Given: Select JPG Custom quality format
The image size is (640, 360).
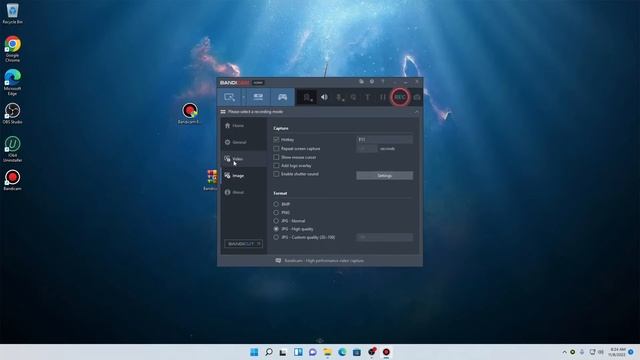Looking at the screenshot, I should coord(276,237).
